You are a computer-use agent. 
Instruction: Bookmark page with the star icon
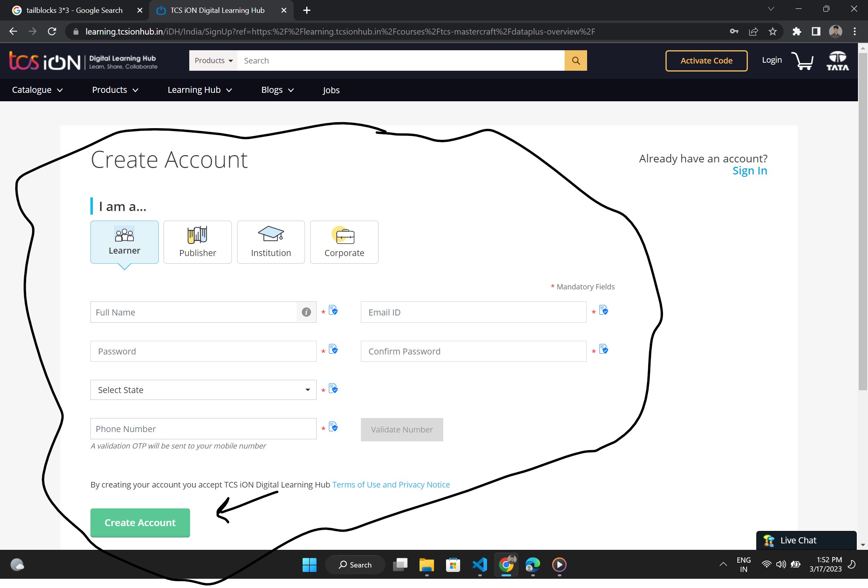772,31
